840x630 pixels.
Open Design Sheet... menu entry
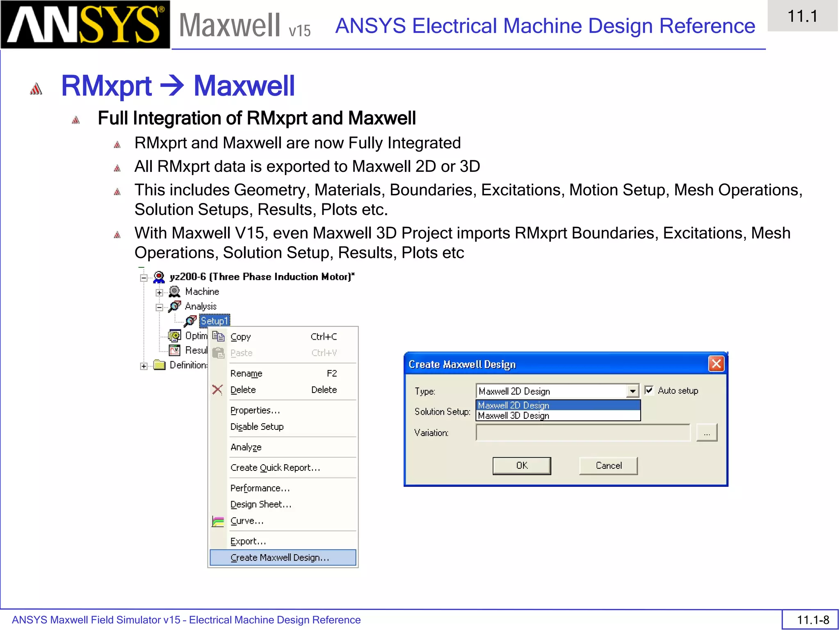283,504
